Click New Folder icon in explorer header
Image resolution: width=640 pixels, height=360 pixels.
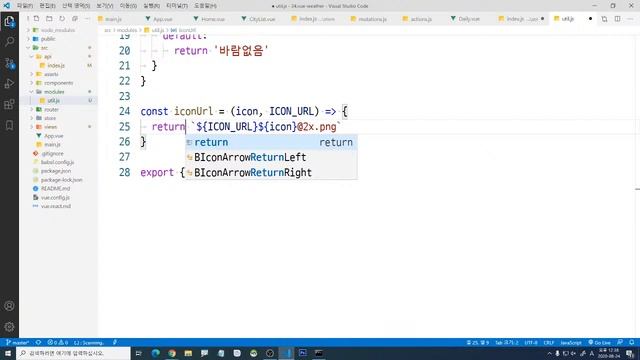point(49,19)
